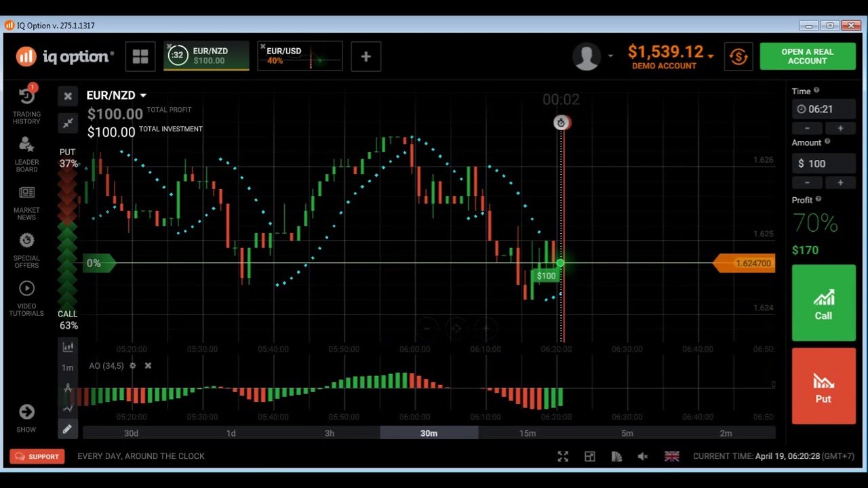
Task: Expand the account balance dropdown
Action: click(711, 56)
